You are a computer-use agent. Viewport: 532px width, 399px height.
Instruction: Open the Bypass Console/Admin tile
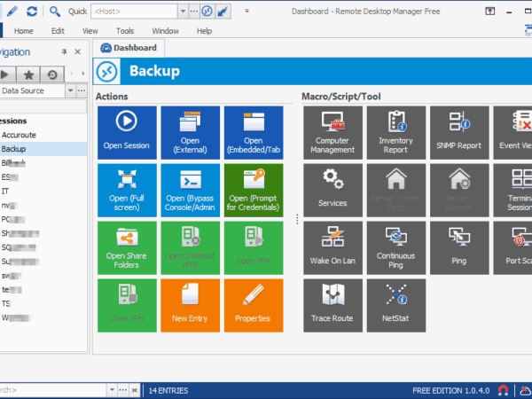tap(190, 191)
